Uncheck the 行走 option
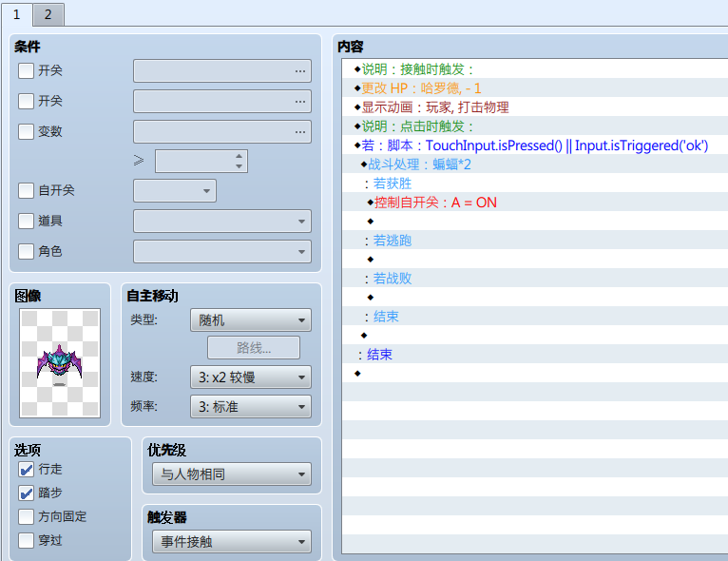This screenshot has width=728, height=561. [26, 470]
